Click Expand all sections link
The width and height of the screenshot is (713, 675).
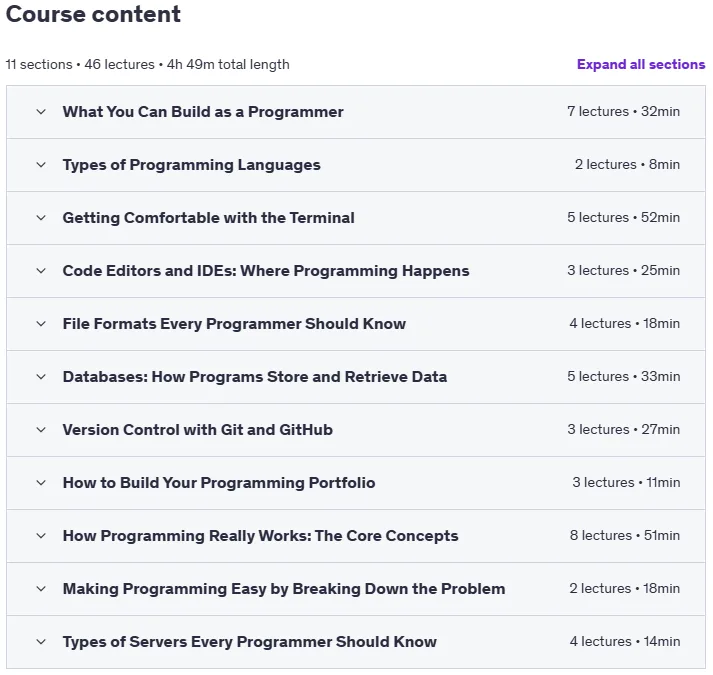[641, 65]
